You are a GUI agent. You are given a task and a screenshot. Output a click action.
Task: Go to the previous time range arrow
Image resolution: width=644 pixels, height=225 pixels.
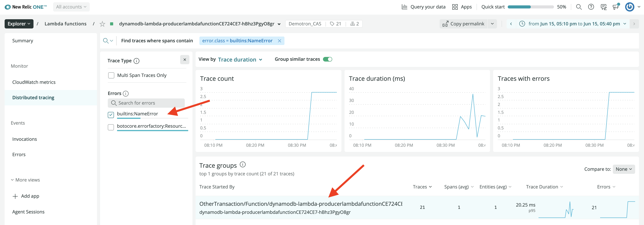511,24
